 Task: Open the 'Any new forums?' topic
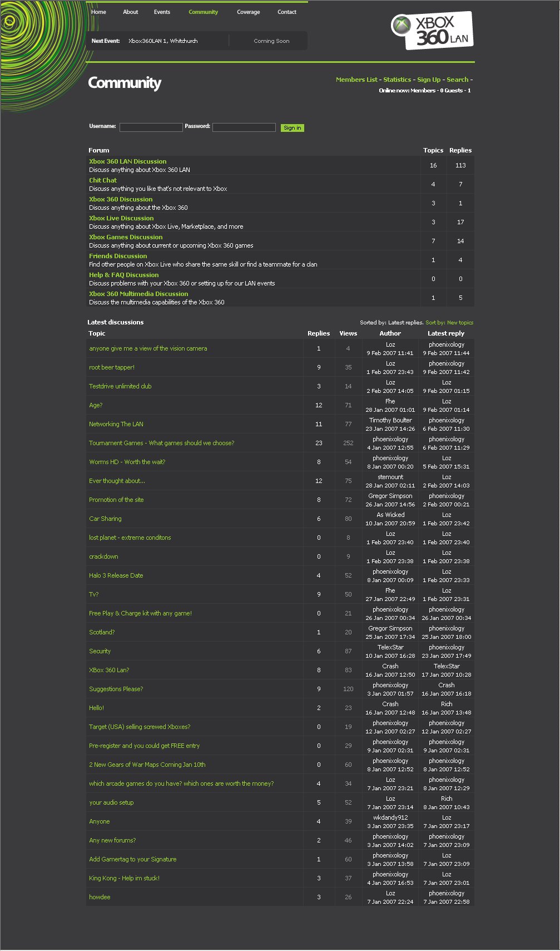(112, 840)
